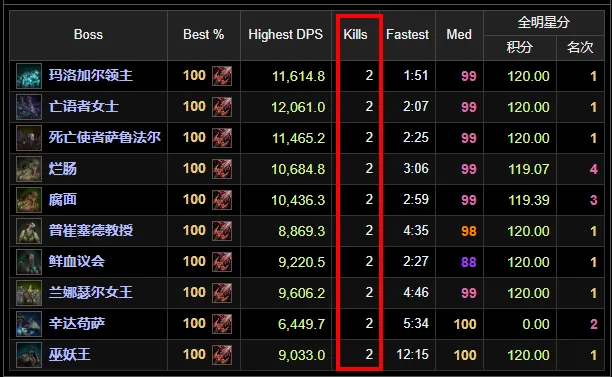Click the rank 3 in 腐面 row
Viewport: 612px width, 377px height.
coord(594,200)
